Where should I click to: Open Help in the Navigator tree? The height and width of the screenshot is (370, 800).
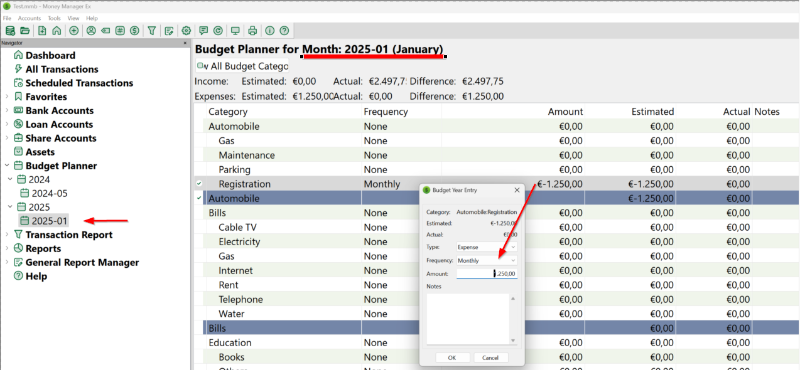pos(36,276)
